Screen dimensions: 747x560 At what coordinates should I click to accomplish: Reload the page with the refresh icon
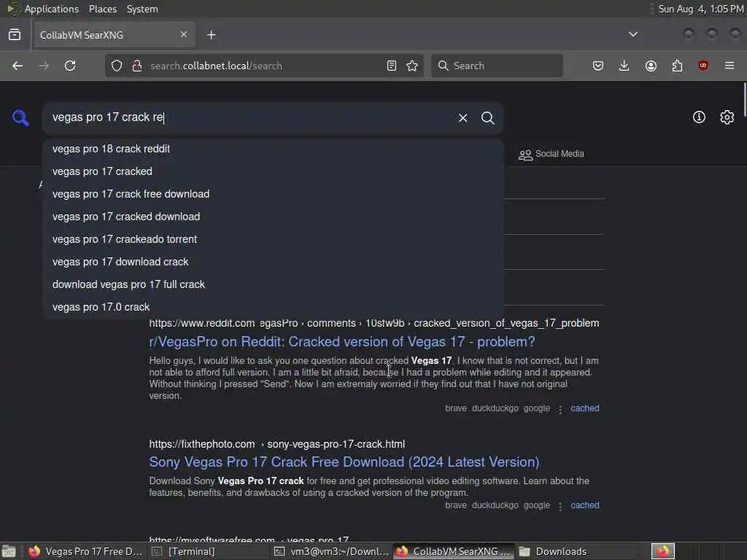[x=70, y=66]
